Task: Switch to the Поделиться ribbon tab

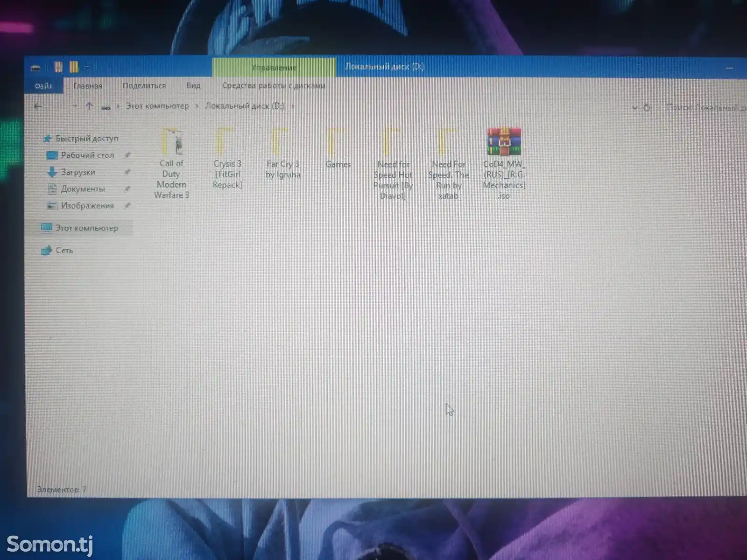Action: 144,86
